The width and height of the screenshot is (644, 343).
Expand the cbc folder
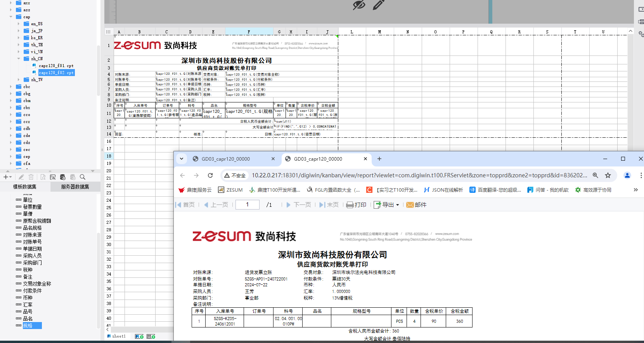click(x=11, y=87)
